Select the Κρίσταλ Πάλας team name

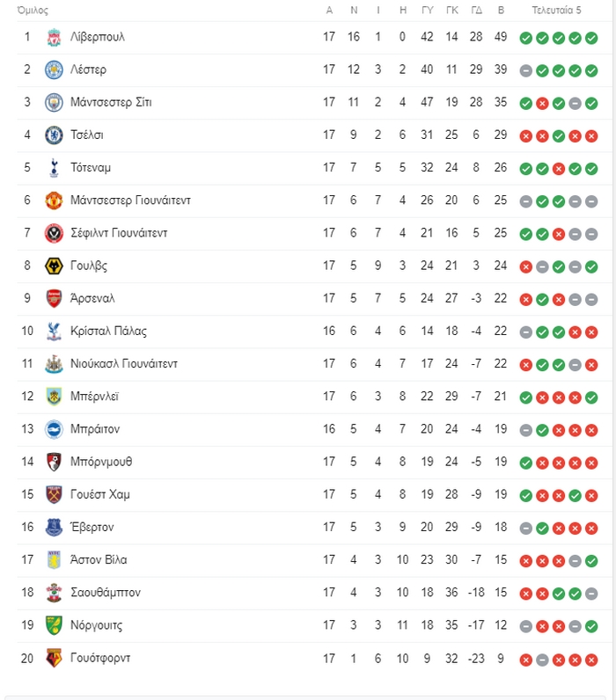tap(108, 332)
